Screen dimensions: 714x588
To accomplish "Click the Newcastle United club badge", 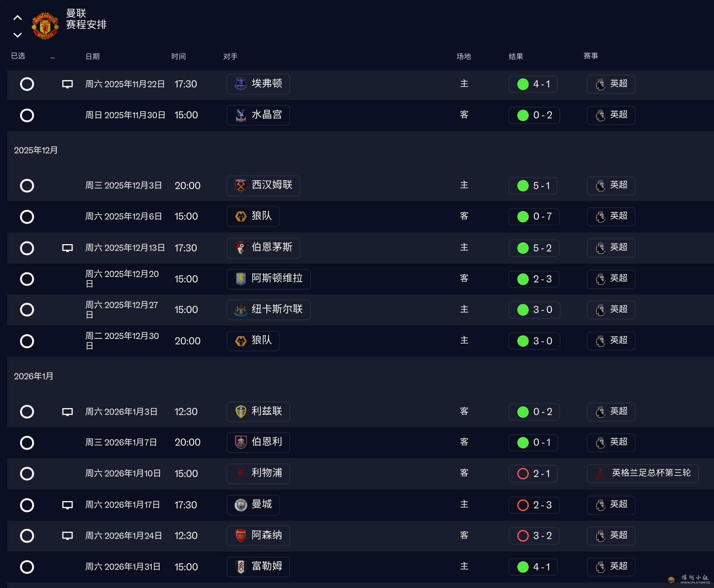I will coord(241,310).
